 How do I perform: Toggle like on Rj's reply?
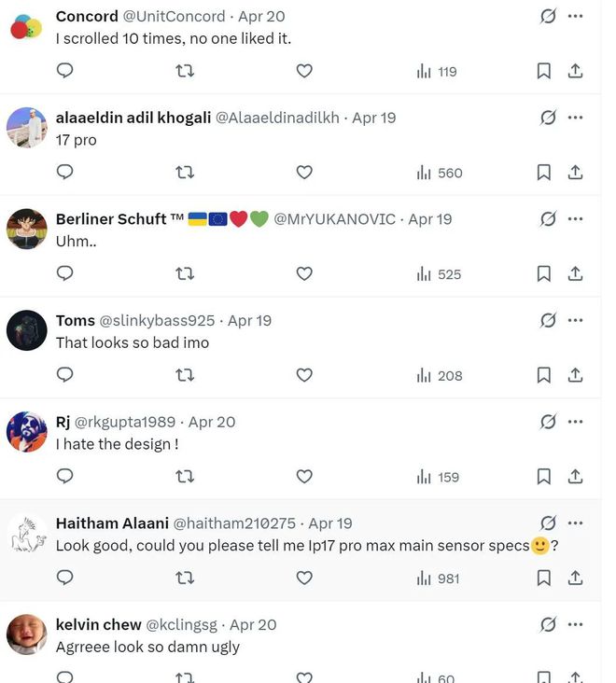[x=304, y=477]
